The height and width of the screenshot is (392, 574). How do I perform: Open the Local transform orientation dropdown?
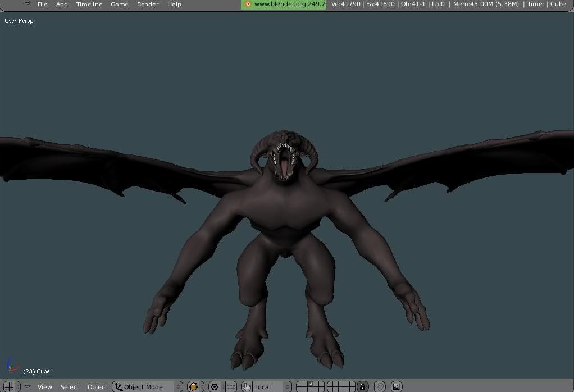coord(272,386)
